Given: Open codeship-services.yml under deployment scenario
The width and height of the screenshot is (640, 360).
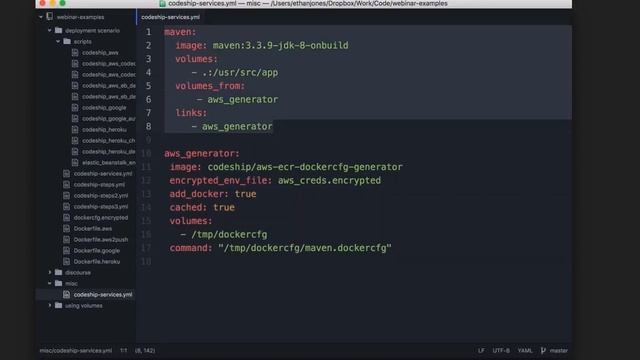Looking at the screenshot, I should point(103,173).
